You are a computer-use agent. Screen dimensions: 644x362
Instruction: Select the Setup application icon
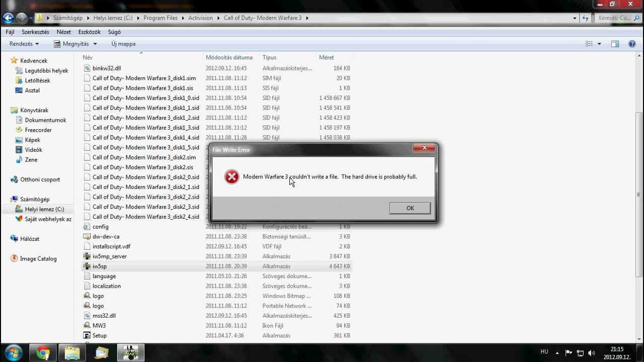coord(87,335)
